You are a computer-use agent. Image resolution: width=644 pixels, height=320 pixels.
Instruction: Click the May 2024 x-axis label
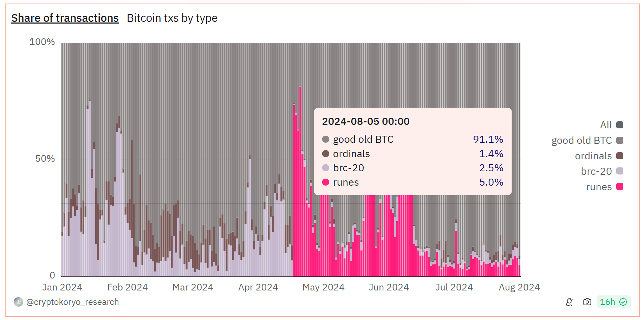coord(323,287)
